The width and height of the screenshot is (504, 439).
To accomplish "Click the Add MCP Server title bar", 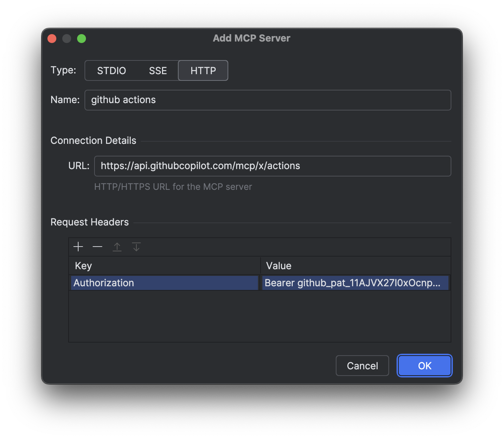I will coord(252,38).
